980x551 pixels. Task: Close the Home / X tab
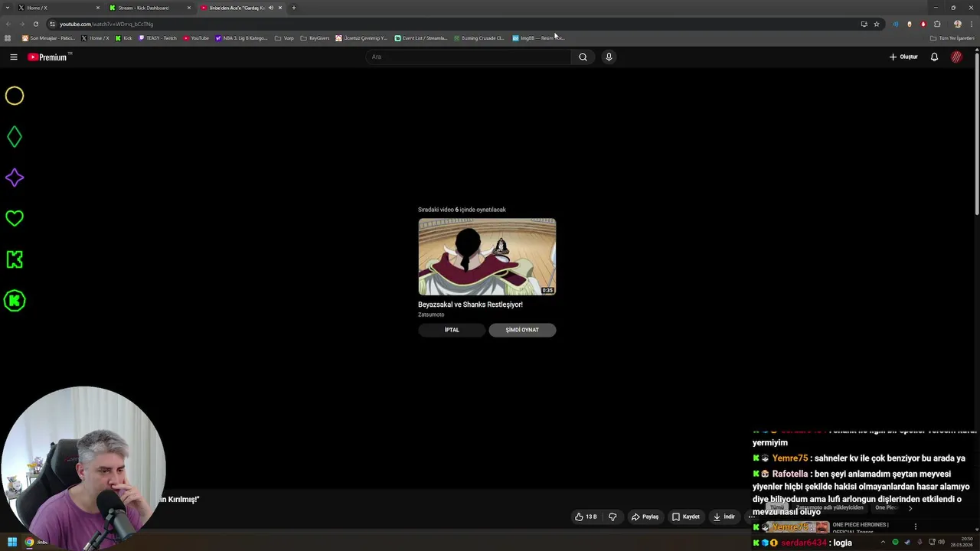pyautogui.click(x=98, y=8)
